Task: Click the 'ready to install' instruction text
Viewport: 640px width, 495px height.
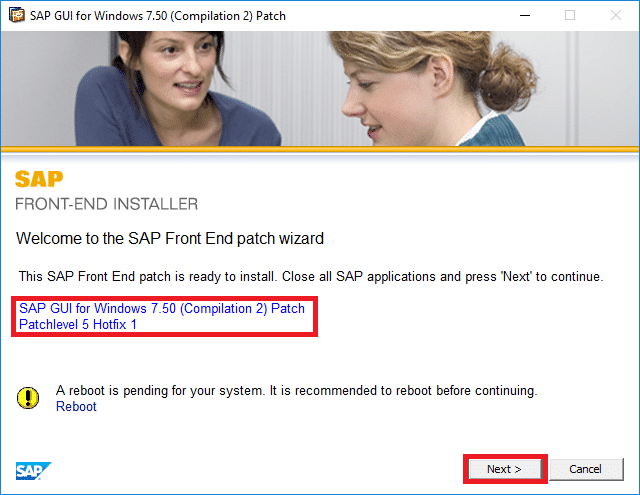Action: [x=311, y=277]
